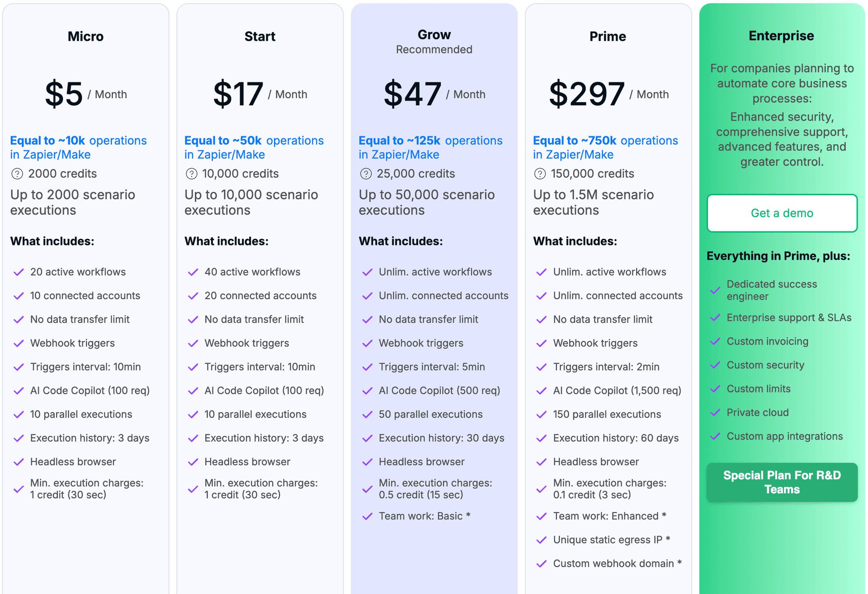Open Special Plan For R&D Teams
Viewport: 868px width, 594px height.
[782, 482]
